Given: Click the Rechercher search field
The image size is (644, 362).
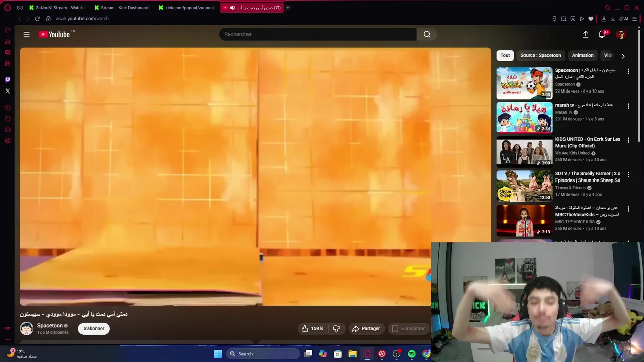Looking at the screenshot, I should [x=317, y=34].
